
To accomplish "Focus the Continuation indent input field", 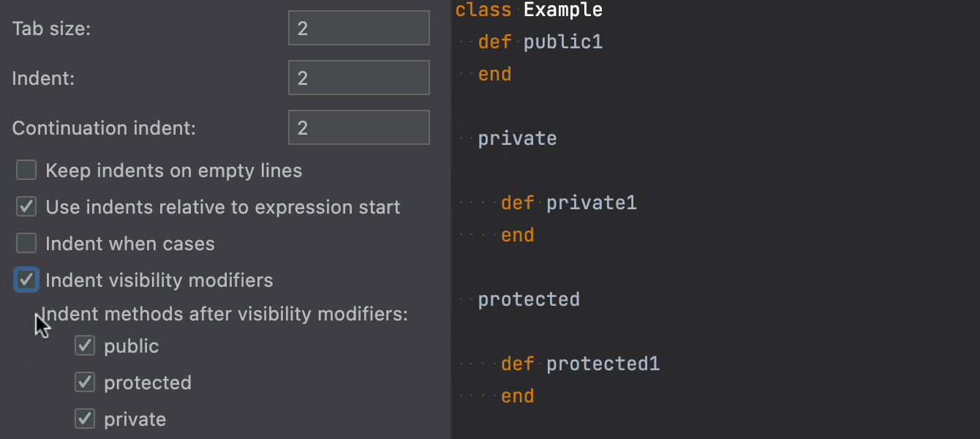I will tap(358, 128).
